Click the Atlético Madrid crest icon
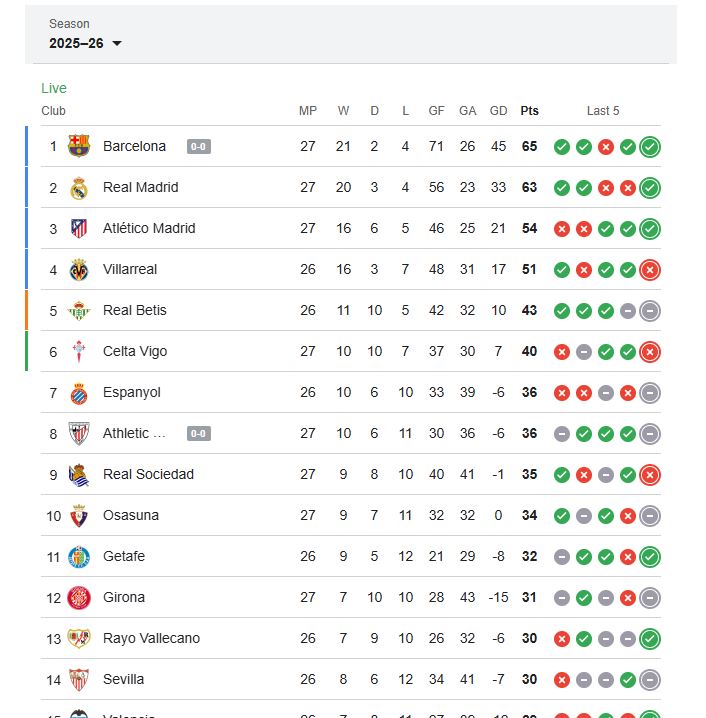 pos(79,228)
